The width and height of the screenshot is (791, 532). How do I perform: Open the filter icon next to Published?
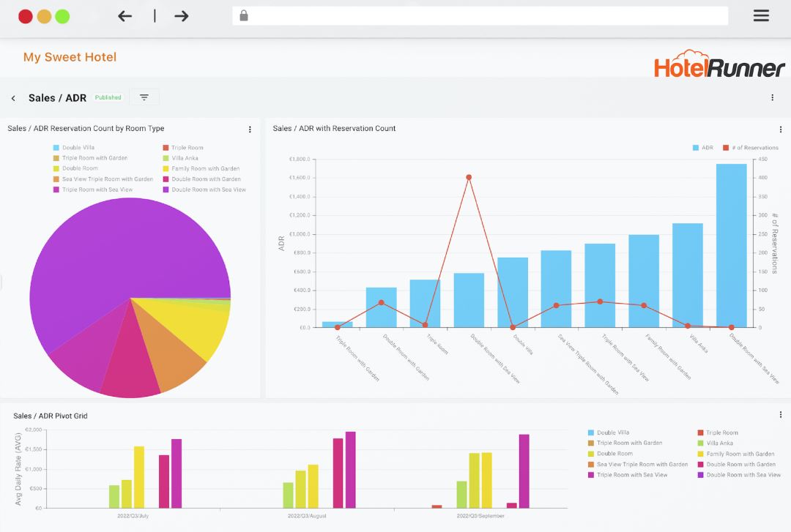tap(144, 97)
